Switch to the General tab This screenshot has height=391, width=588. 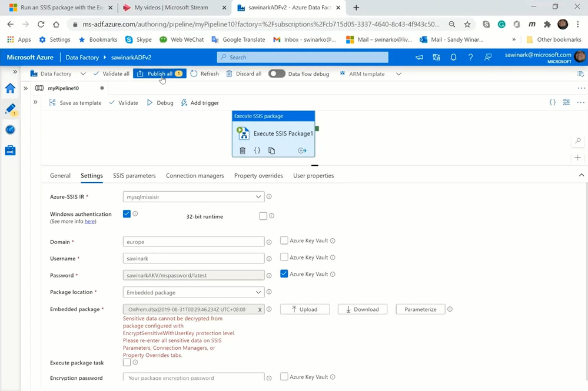60,176
